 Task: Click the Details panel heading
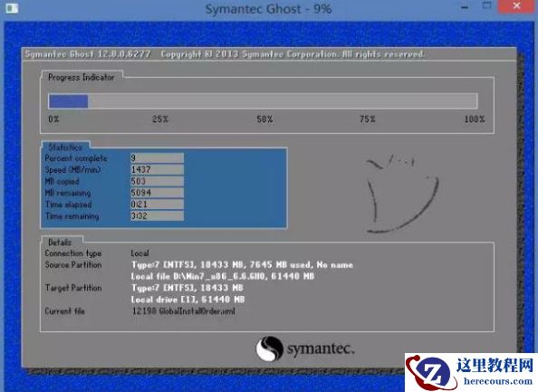click(60, 243)
